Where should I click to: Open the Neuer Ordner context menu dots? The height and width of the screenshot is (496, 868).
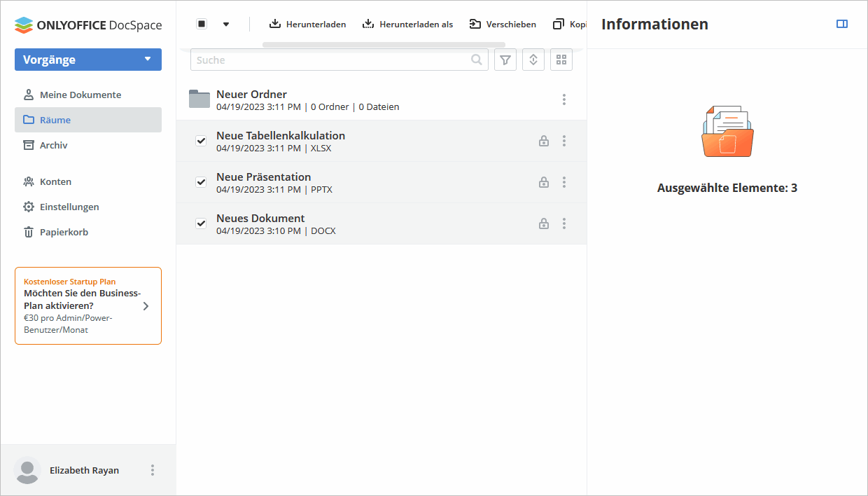point(564,99)
